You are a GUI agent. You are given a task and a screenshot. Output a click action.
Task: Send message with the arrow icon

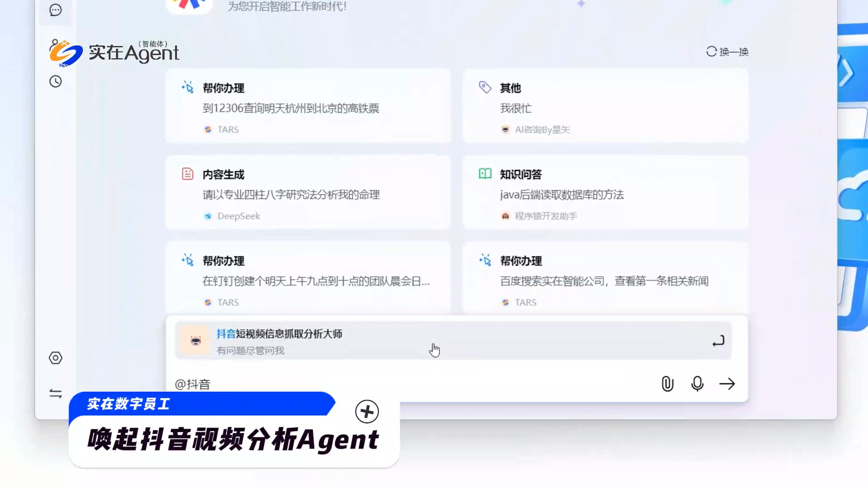tap(727, 384)
